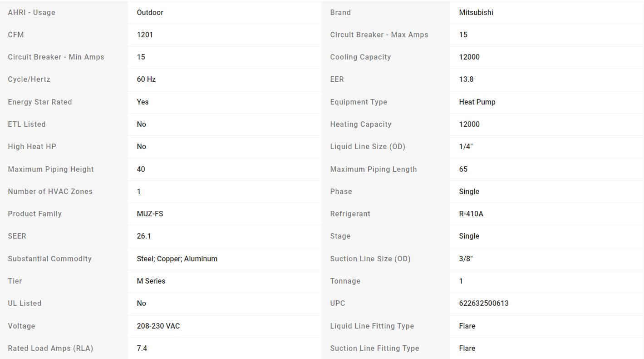Select the CFM value 1201
644x359 pixels.
pyautogui.click(x=145, y=35)
